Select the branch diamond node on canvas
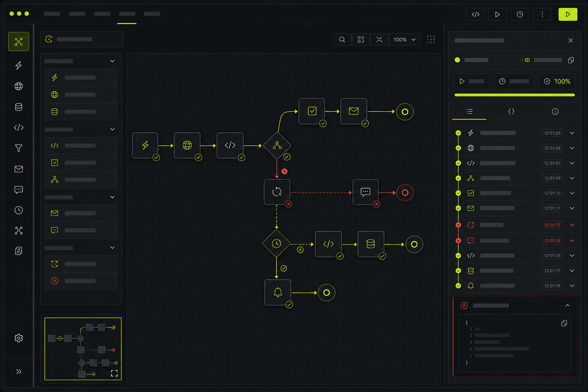The width and height of the screenshot is (588, 392). pyautogui.click(x=277, y=145)
